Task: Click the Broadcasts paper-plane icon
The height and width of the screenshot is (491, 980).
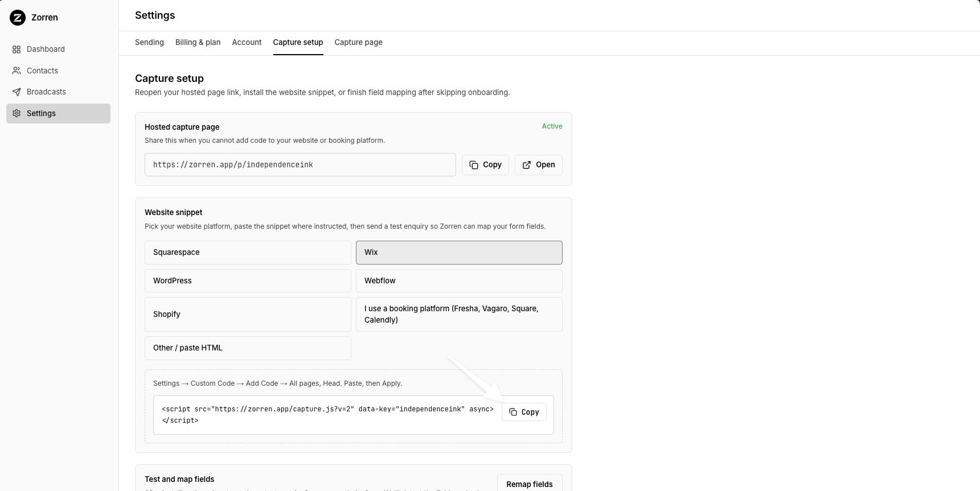Action: click(x=17, y=92)
